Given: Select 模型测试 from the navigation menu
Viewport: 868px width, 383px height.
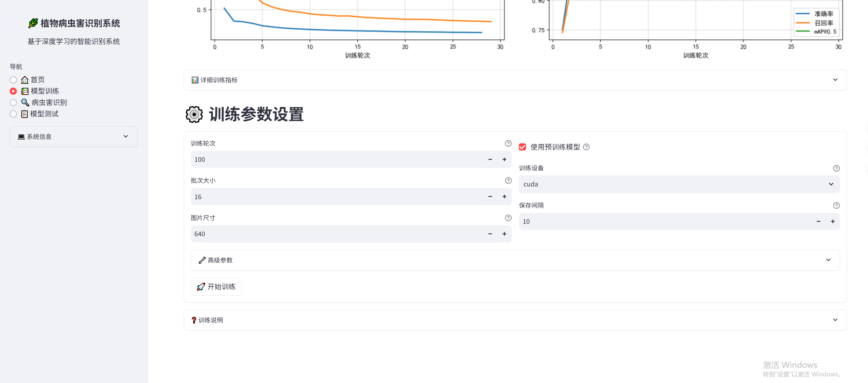Looking at the screenshot, I should 13,114.
